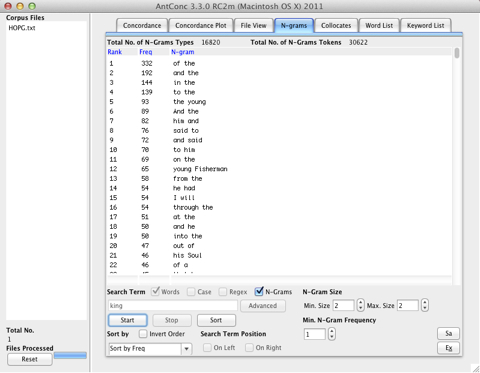
Task: Open the Advanced search options
Action: tap(263, 306)
